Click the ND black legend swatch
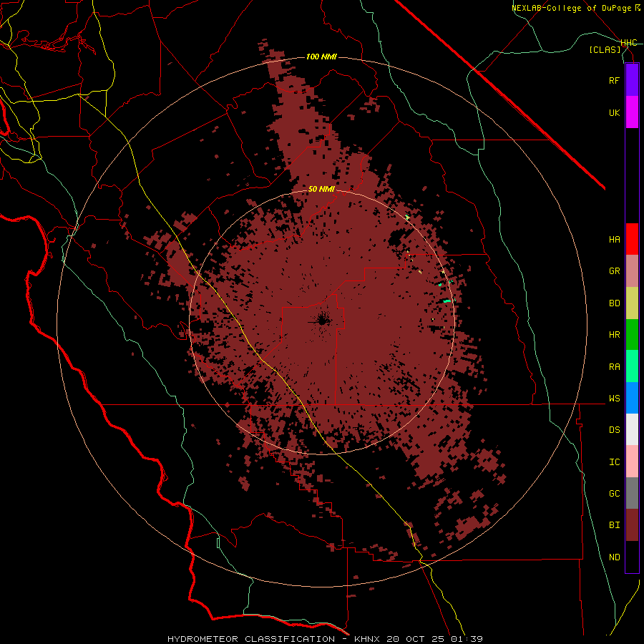 pyautogui.click(x=632, y=557)
